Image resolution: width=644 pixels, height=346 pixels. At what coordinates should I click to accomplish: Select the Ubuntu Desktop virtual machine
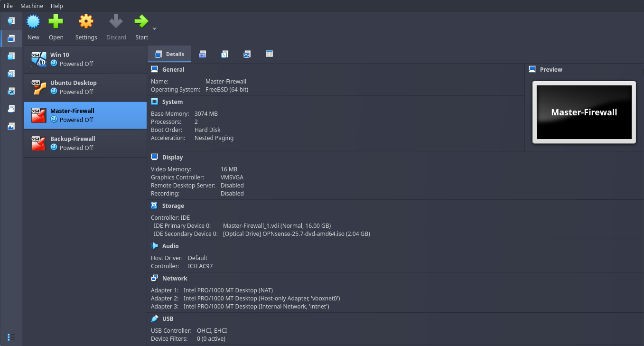pyautogui.click(x=85, y=87)
